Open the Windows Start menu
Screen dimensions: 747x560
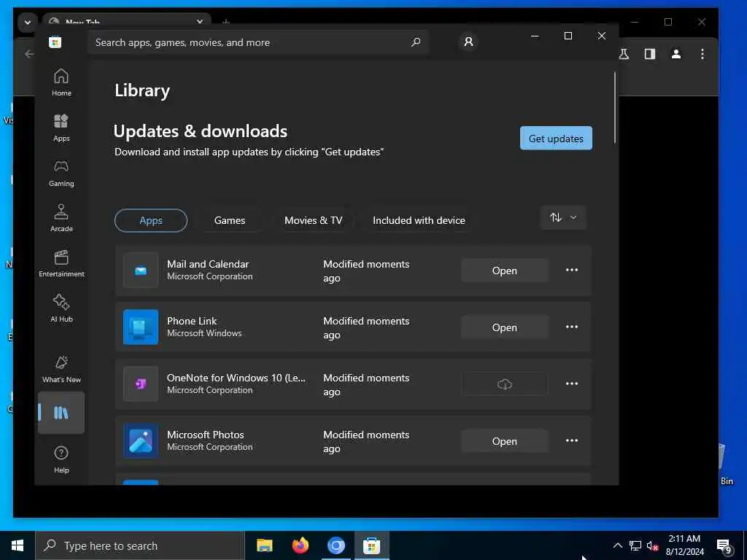[18, 545]
